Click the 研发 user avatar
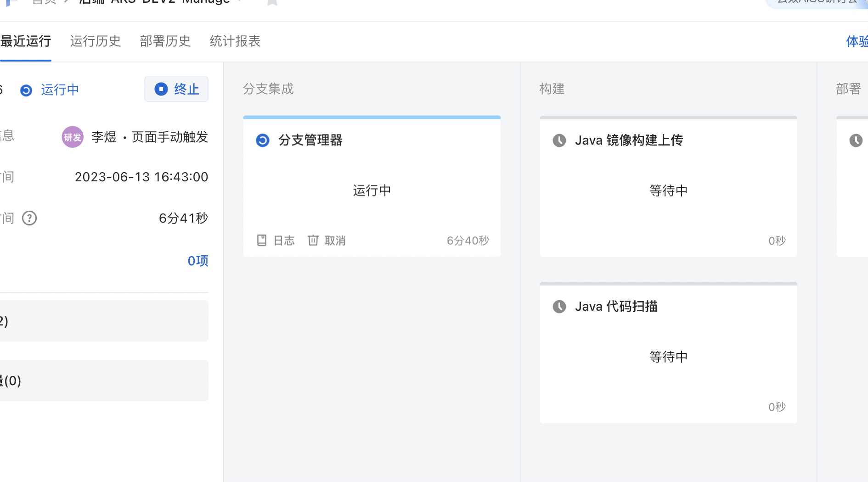 (73, 137)
